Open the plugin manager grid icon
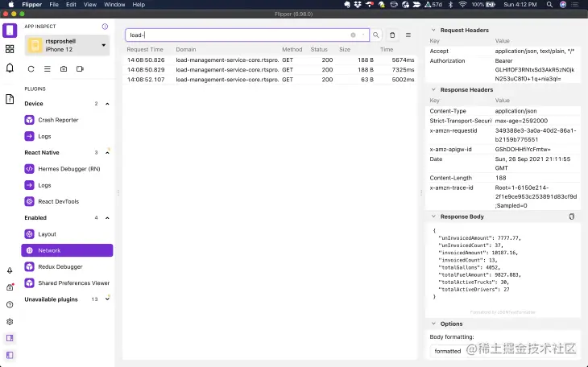588x367 pixels. coord(10,49)
